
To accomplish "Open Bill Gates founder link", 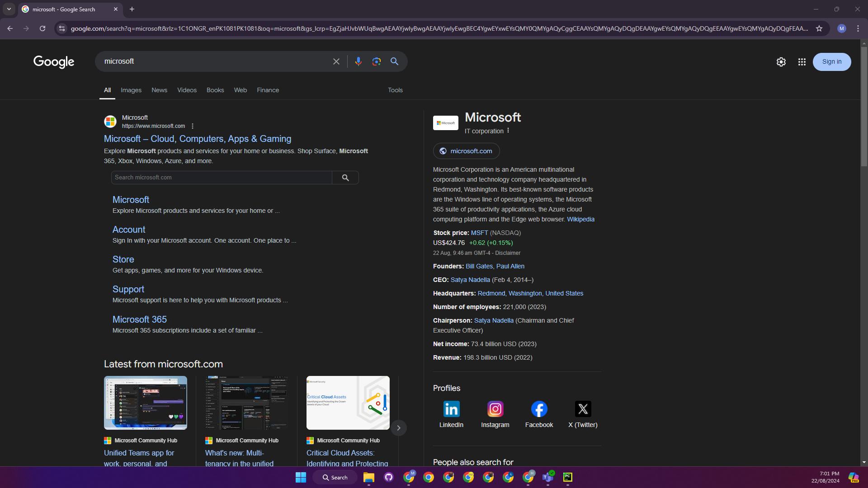I will (x=479, y=266).
